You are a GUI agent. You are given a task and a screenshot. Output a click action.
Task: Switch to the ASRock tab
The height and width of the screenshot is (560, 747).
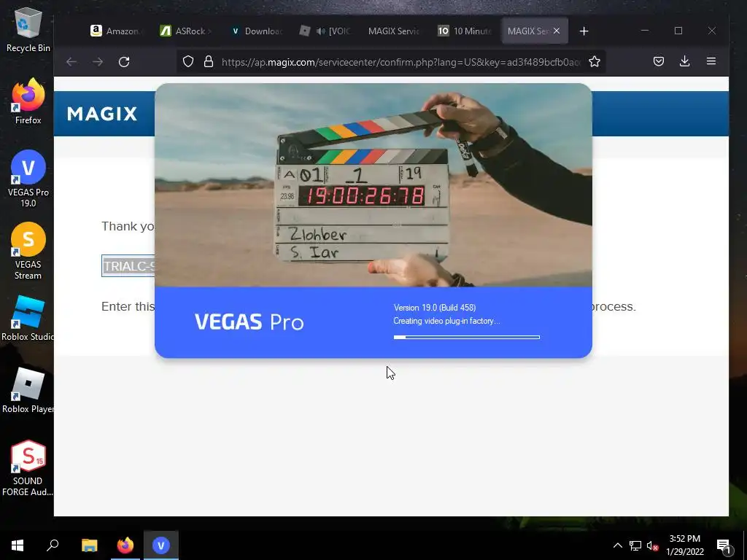(185, 31)
